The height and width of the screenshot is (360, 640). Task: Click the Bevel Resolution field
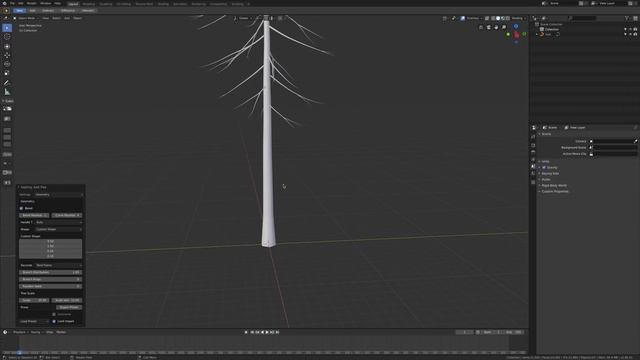tap(34, 215)
